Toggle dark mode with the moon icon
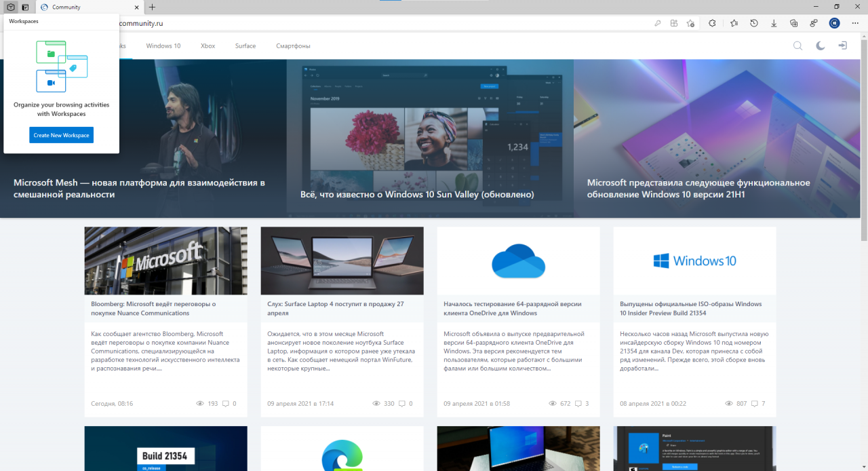The width and height of the screenshot is (868, 471). pos(821,45)
